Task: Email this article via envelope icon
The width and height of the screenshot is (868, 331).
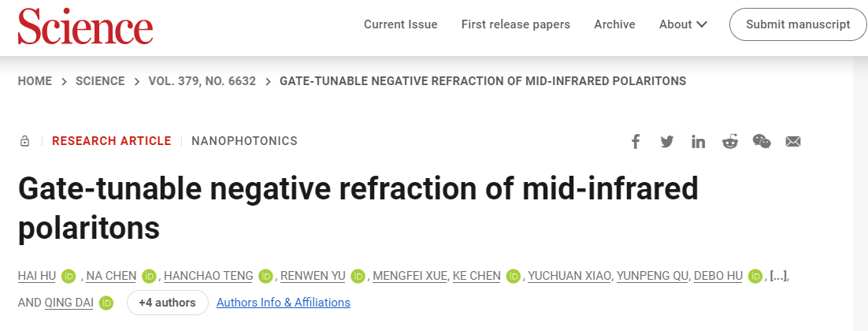Action: click(793, 142)
